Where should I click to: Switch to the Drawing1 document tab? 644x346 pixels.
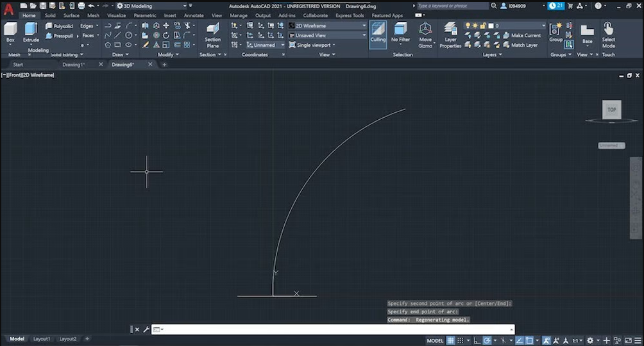click(x=74, y=65)
